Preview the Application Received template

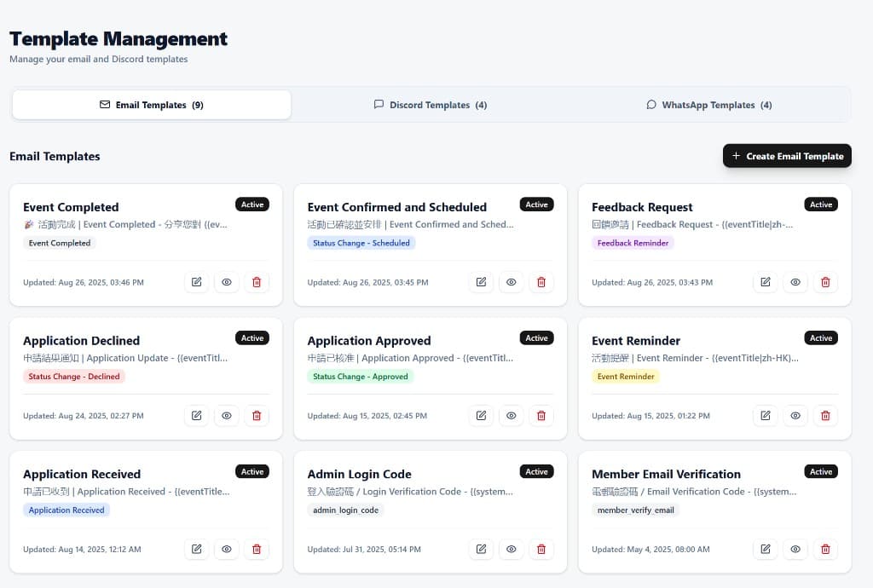click(227, 549)
